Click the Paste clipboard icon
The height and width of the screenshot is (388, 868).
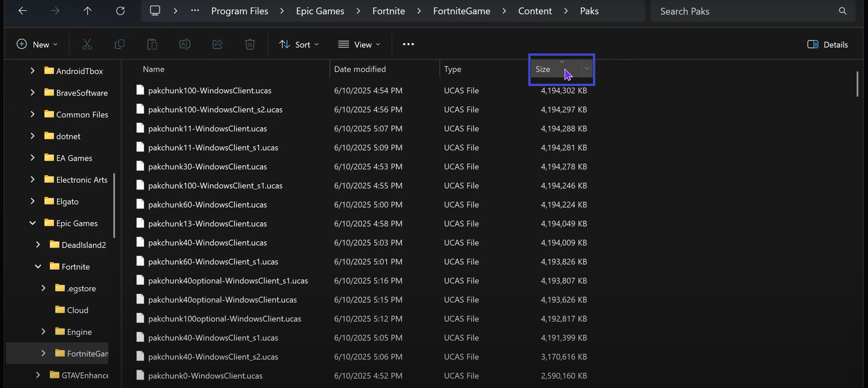[152, 44]
